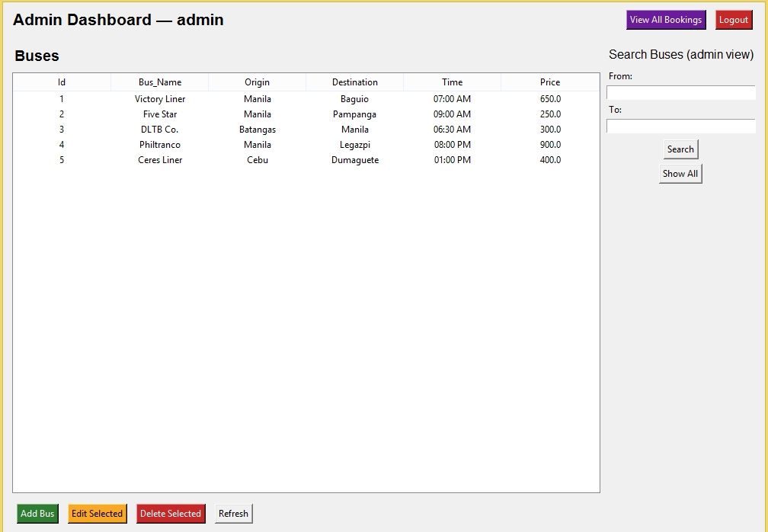Screen dimensions: 768x532
Task: Click the Destination column header
Action: (354, 82)
